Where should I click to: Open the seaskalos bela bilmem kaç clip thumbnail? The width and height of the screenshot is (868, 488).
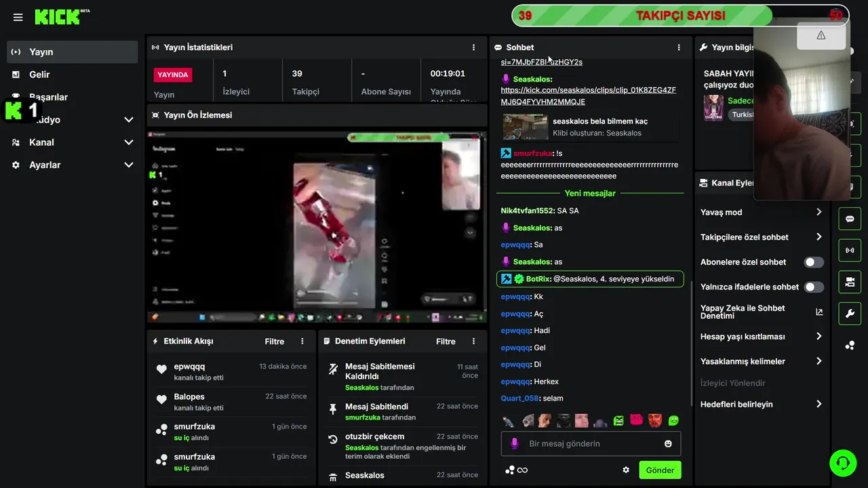coord(526,127)
